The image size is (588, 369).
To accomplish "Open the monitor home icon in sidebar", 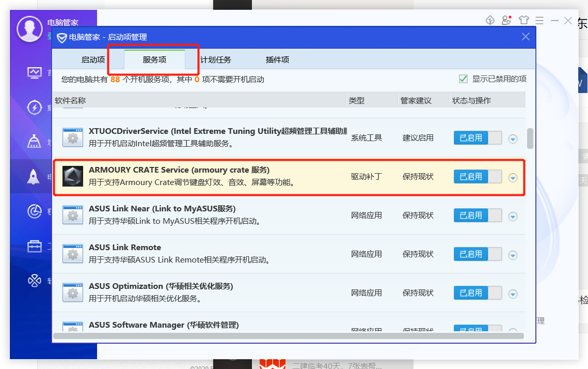I will point(35,72).
